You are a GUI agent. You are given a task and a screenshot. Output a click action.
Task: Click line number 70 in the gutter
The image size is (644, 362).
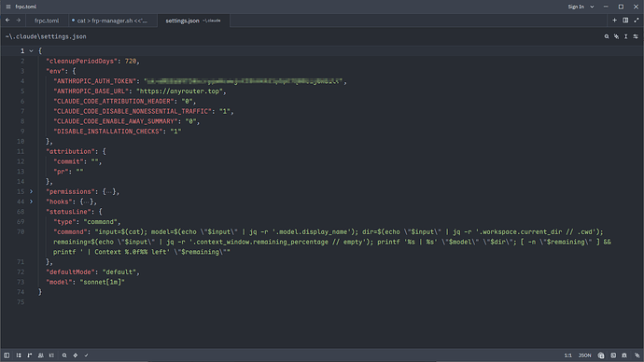click(21, 232)
